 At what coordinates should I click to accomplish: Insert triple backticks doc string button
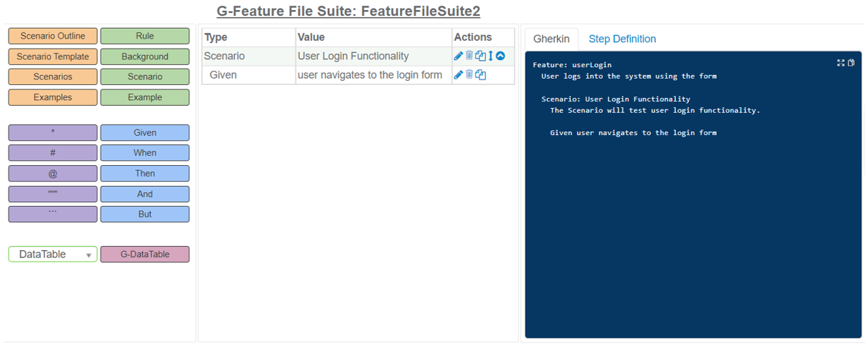pyautogui.click(x=53, y=214)
